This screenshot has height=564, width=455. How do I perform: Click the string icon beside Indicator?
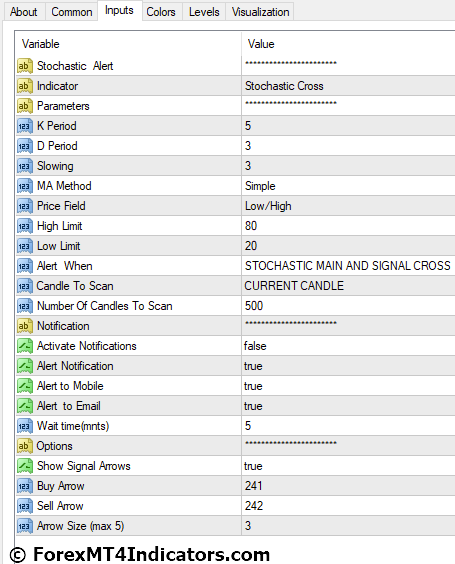pos(25,86)
